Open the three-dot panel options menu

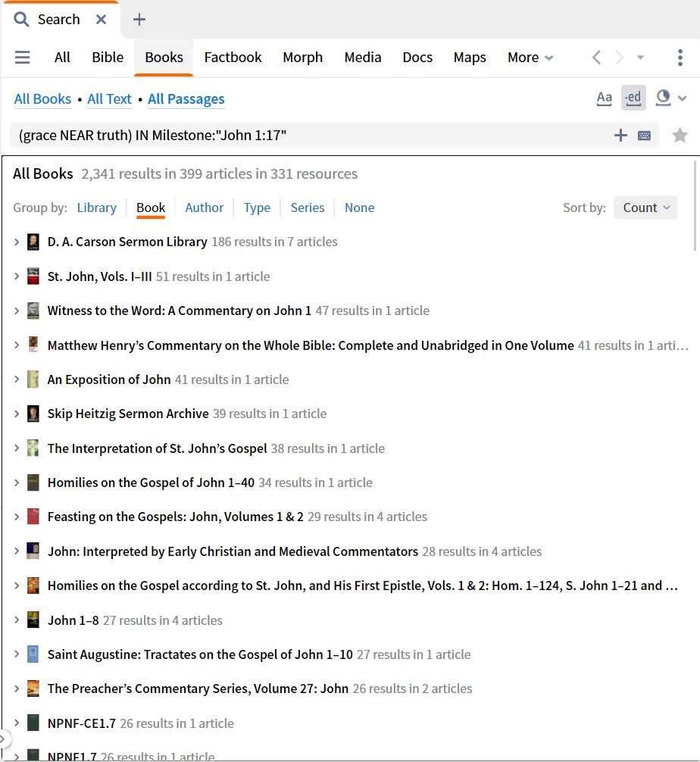[x=680, y=58]
